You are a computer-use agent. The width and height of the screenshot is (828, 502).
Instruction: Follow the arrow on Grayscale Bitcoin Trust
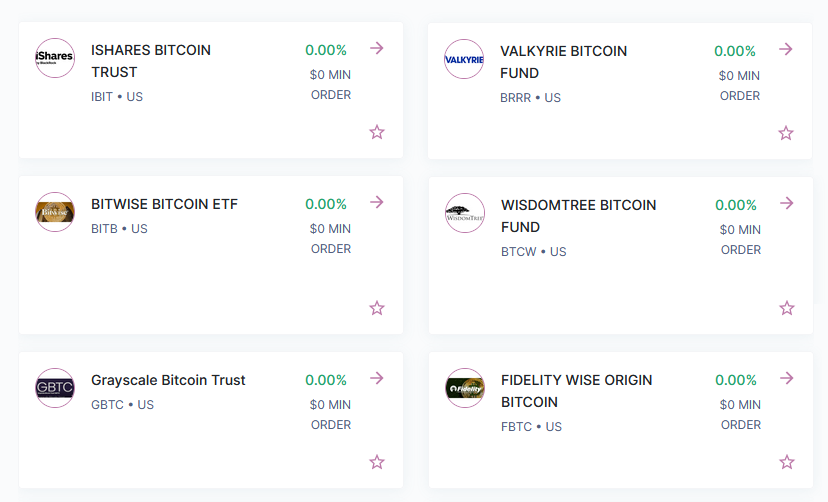[x=377, y=378]
